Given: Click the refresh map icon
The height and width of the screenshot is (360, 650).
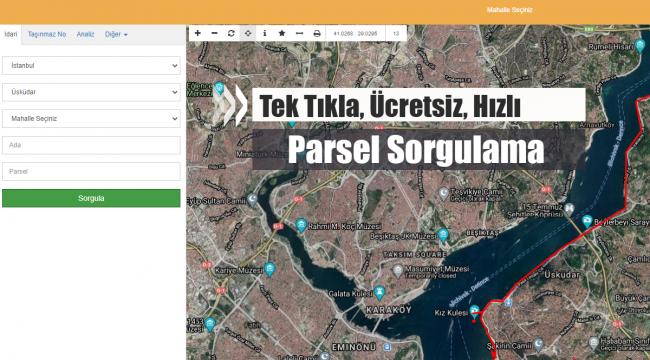Looking at the screenshot, I should click(231, 33).
